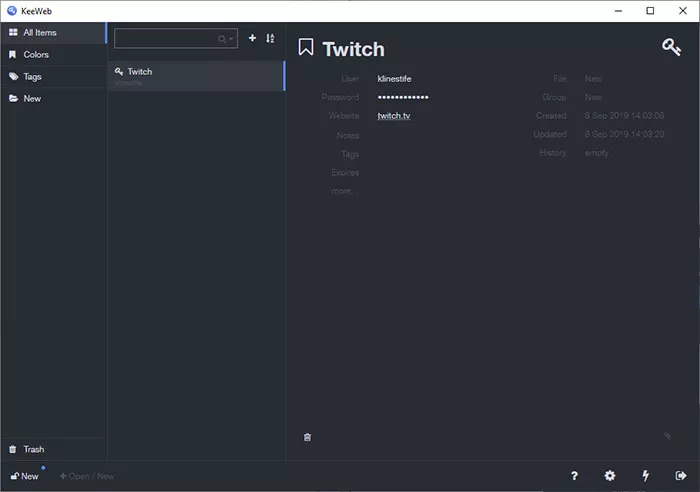This screenshot has height=492, width=700.
Task: Open the twitch.tv website link
Action: (x=394, y=116)
